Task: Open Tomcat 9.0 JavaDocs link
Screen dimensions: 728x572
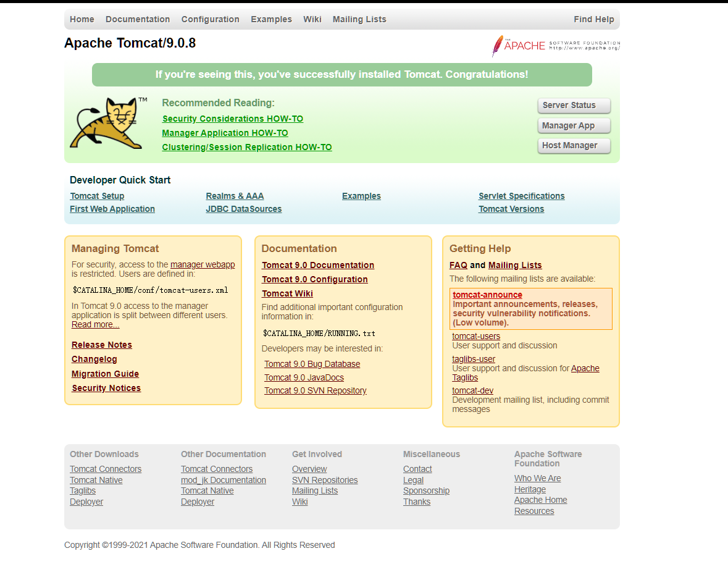Action: coord(304,377)
